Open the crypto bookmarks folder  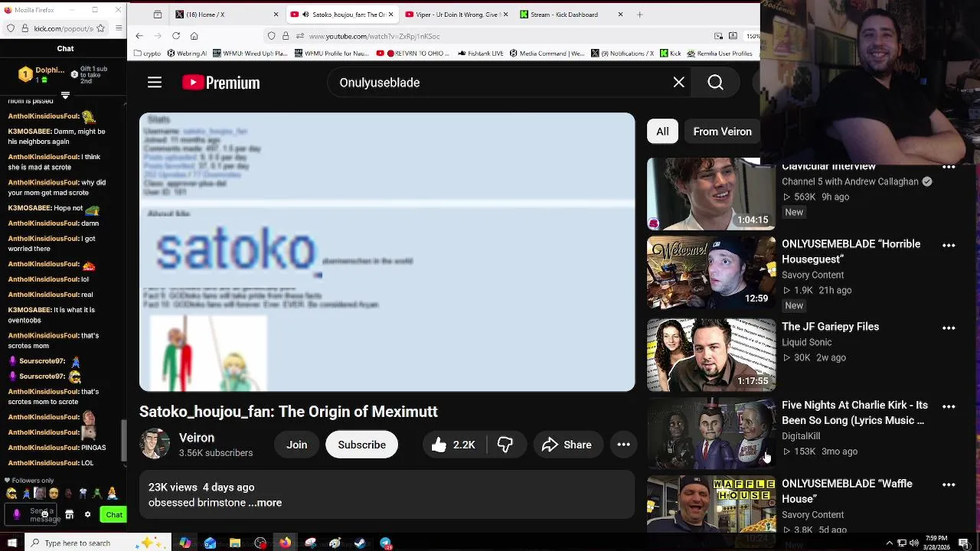tap(147, 54)
